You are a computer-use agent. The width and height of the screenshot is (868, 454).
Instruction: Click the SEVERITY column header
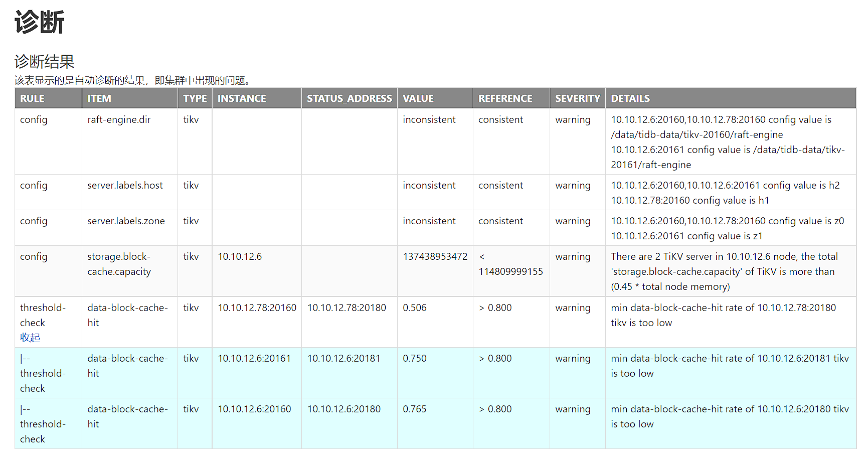point(578,98)
